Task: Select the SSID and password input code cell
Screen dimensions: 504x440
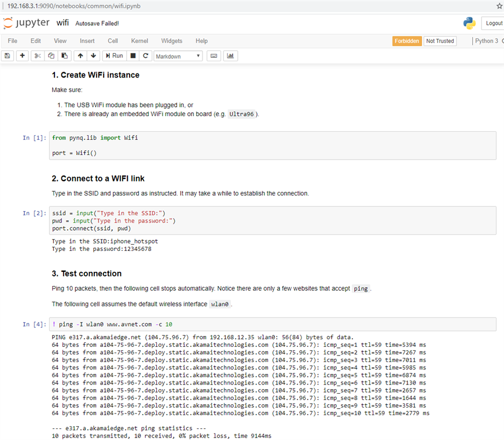Action: tap(273, 221)
